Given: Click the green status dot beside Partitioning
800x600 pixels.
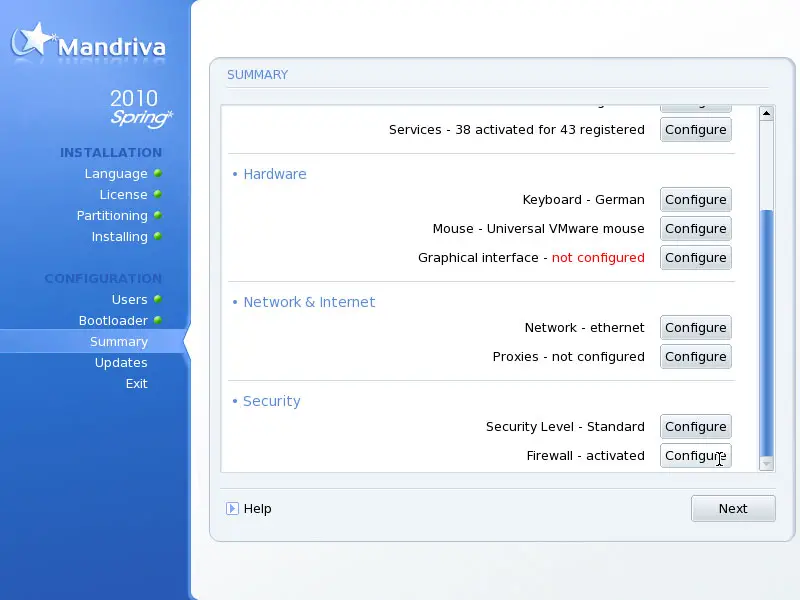Looking at the screenshot, I should point(158,215).
